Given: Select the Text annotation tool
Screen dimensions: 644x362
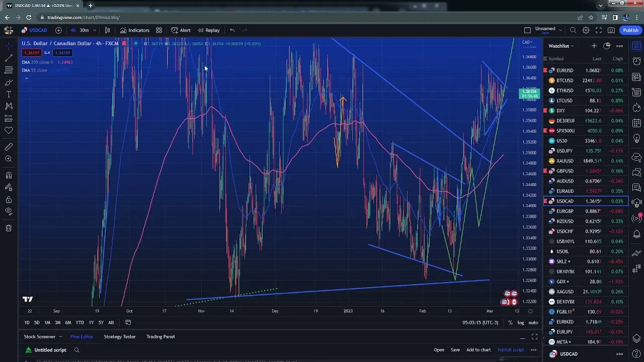Looking at the screenshot, I should click(9, 94).
